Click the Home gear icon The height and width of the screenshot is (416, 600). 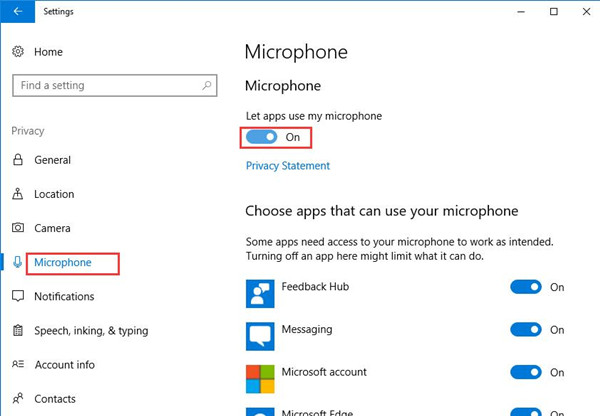[18, 51]
